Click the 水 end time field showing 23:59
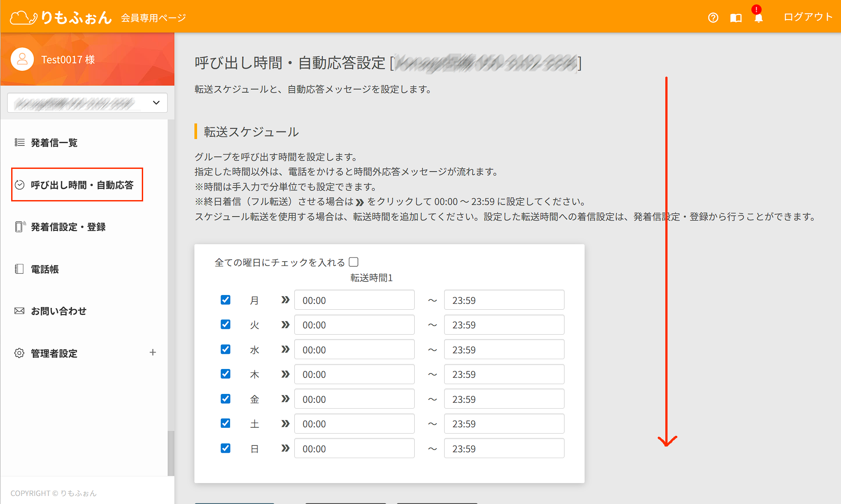This screenshot has width=841, height=504. pyautogui.click(x=504, y=350)
